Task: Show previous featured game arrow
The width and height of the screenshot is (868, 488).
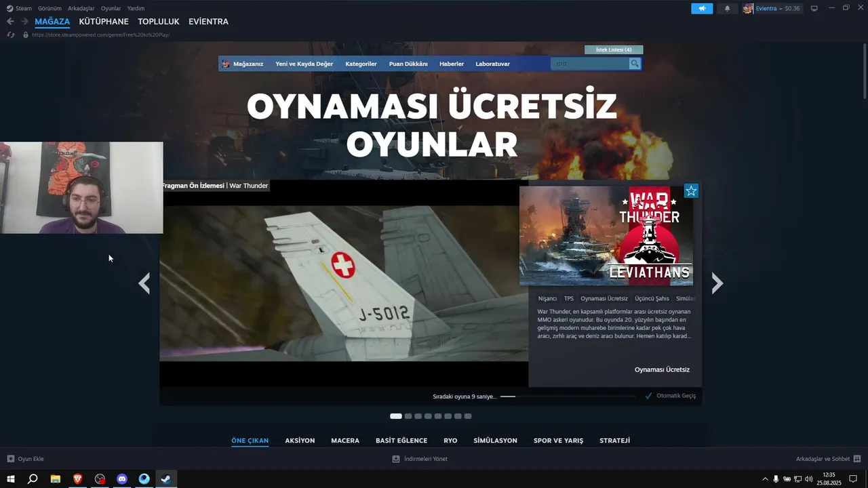Action: [x=144, y=283]
